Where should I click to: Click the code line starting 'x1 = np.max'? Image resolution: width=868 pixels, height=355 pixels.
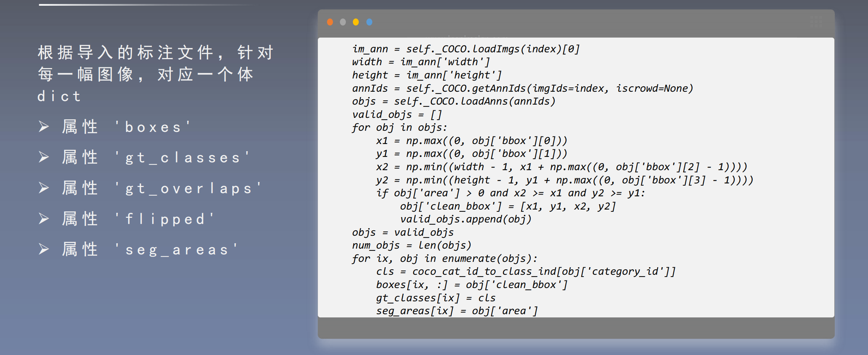point(471,141)
